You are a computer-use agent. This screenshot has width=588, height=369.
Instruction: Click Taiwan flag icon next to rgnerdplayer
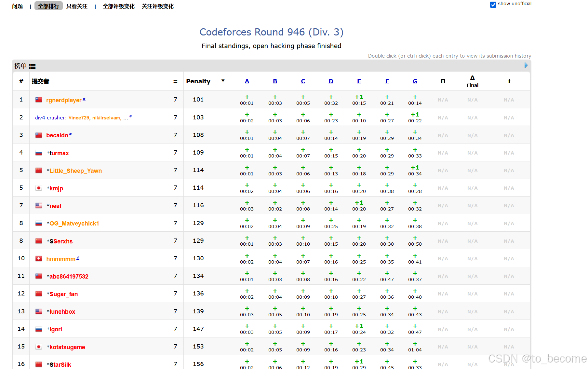[39, 100]
